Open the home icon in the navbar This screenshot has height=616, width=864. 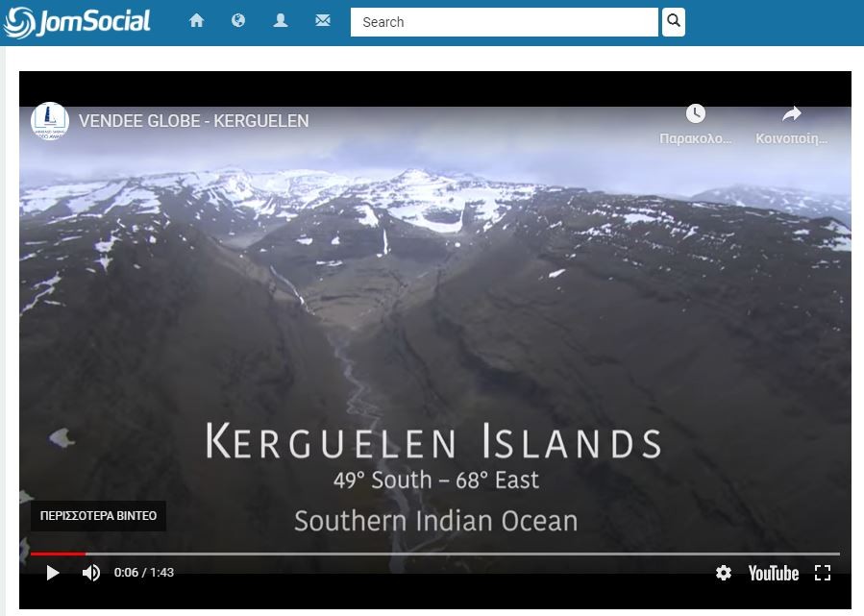pos(197,21)
